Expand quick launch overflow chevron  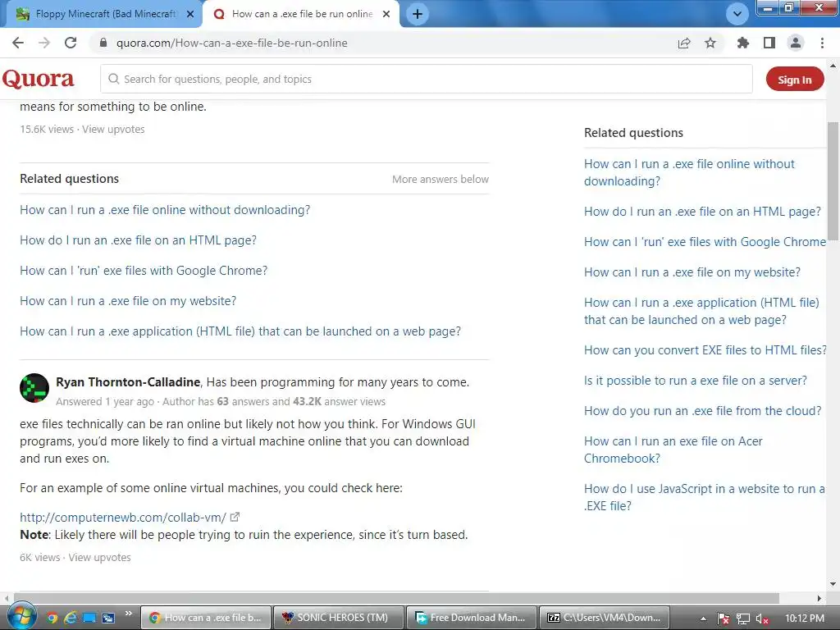click(129, 613)
